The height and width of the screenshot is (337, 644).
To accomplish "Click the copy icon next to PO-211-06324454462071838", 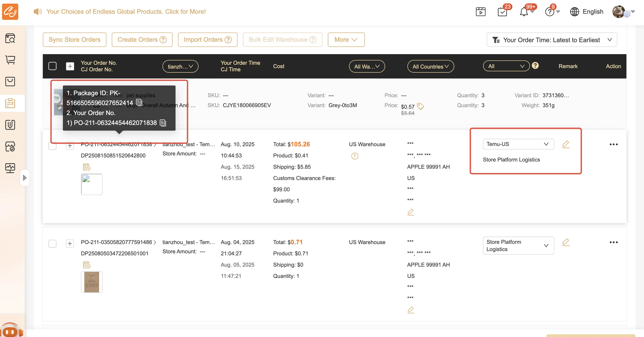I will 163,123.
